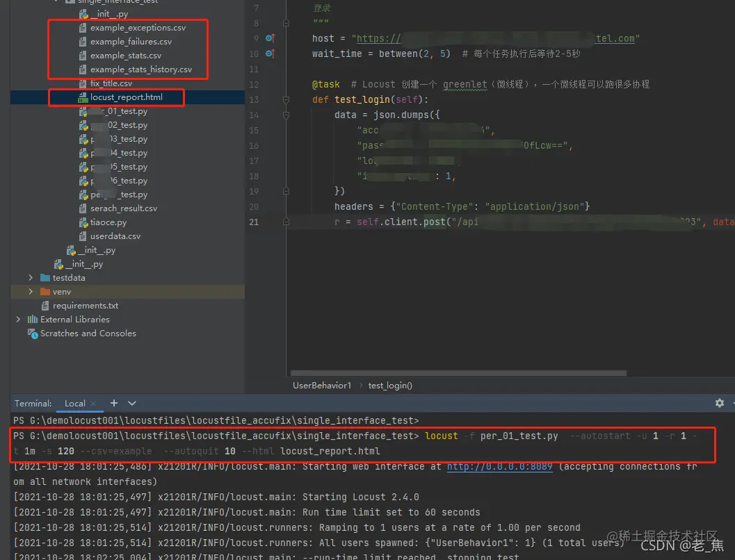Screen dimensions: 735x560
Task: Click override gutter icon on line 9
Action: (x=270, y=38)
